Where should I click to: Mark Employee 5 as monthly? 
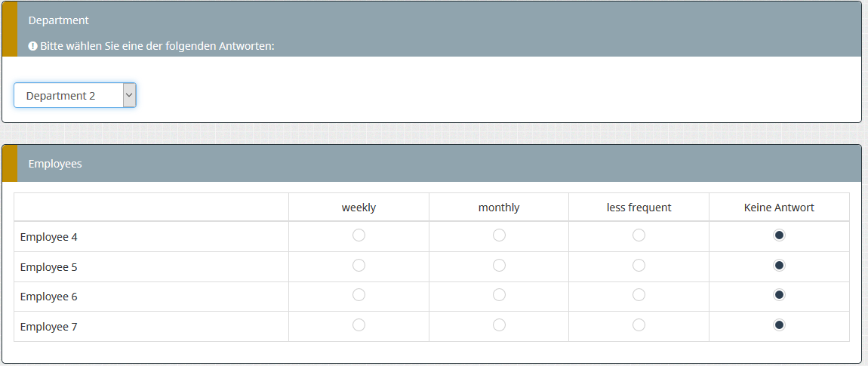[x=499, y=266]
